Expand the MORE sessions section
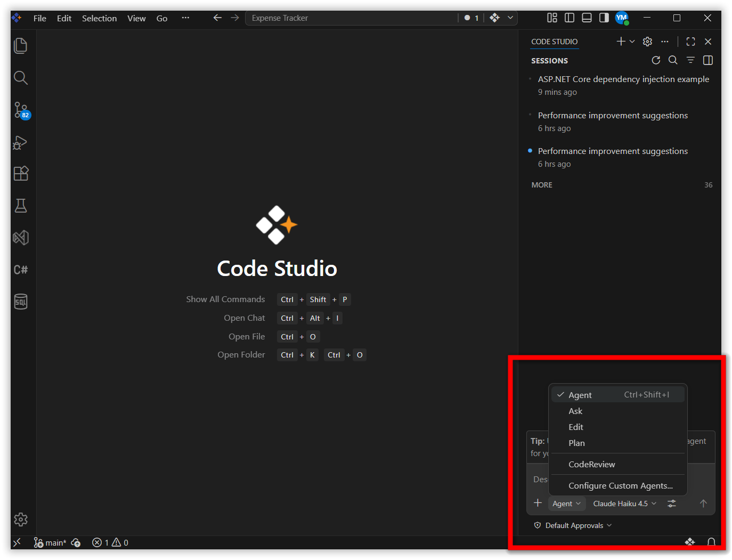This screenshot has width=732, height=560. (x=542, y=185)
